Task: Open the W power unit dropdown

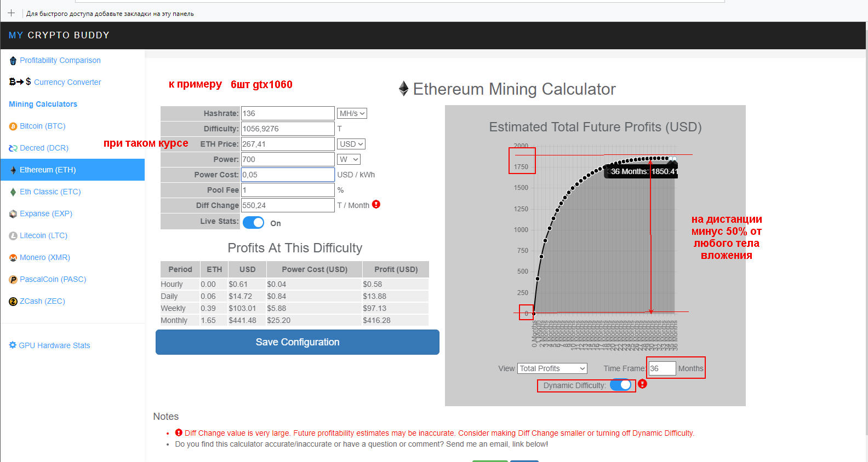Action: 349,159
